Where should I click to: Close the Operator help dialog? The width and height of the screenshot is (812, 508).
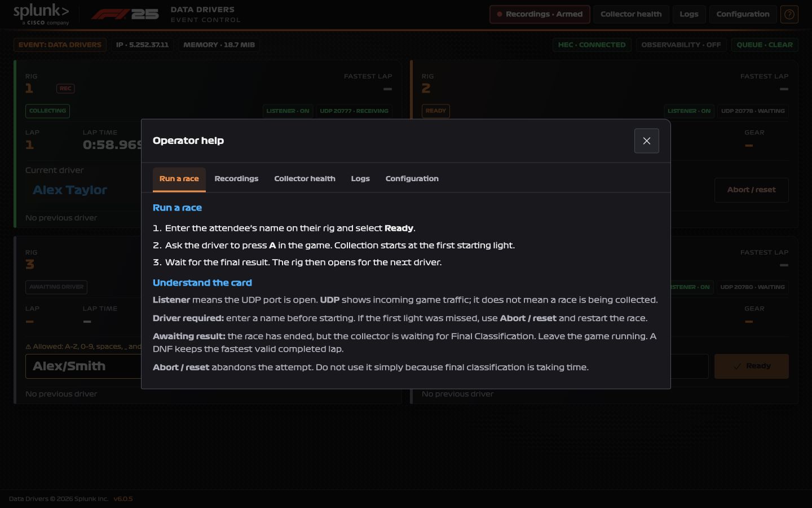pyautogui.click(x=647, y=141)
